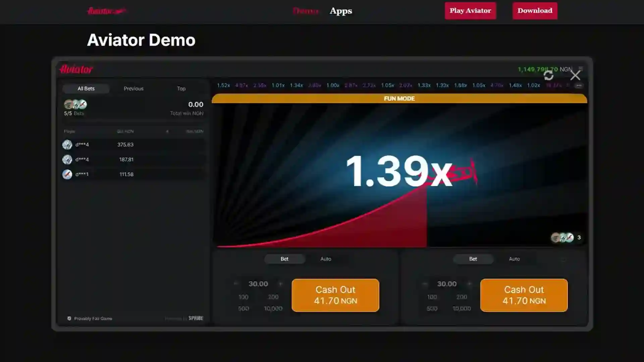Screen dimensions: 644x362
Task: Select Auto mode in right bet panel
Action: coord(514,259)
